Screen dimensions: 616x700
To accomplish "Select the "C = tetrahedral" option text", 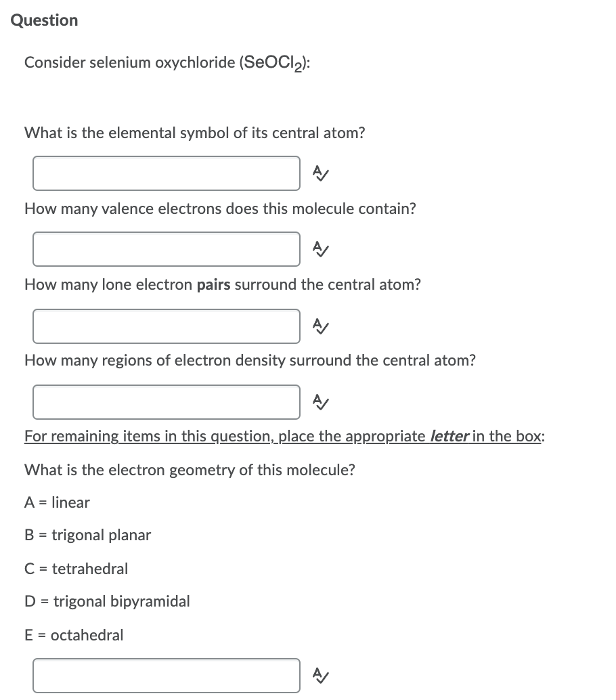I will coord(76,569).
